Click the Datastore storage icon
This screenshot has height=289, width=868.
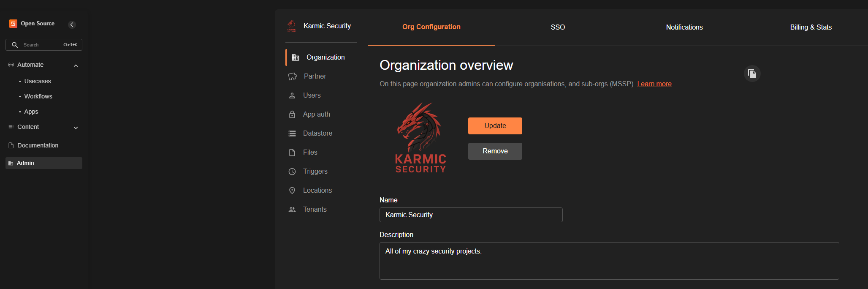292,134
